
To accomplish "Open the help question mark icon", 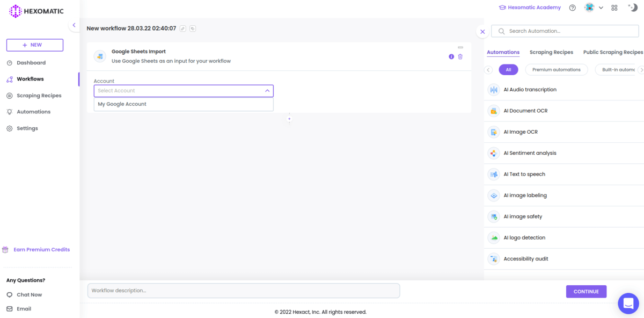I will (572, 7).
